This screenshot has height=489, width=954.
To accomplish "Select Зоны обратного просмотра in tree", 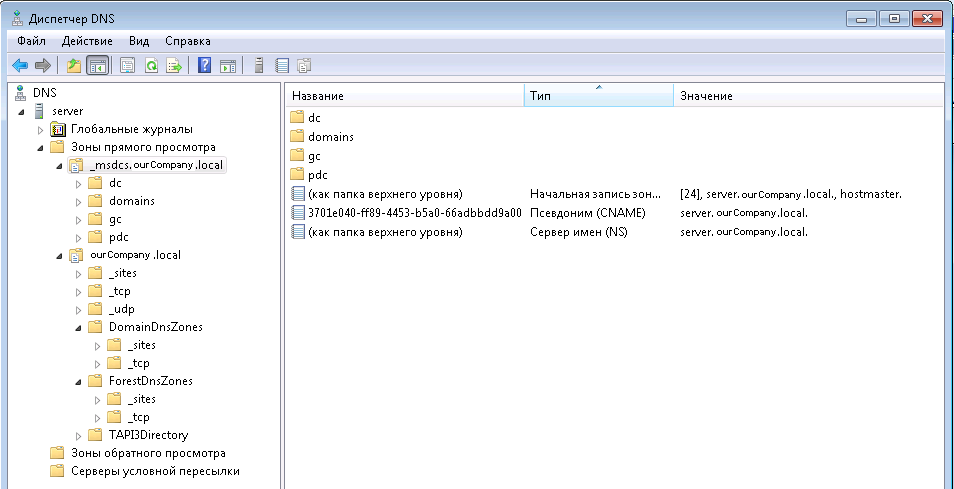I will click(148, 453).
